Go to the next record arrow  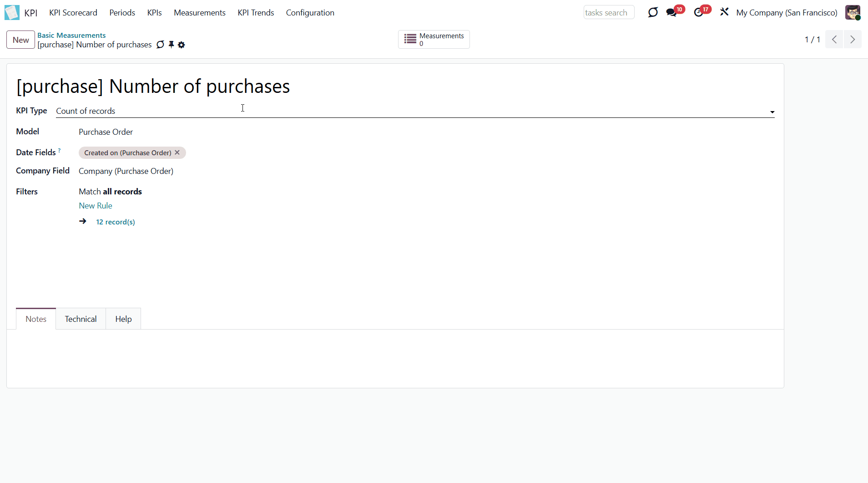[853, 40]
